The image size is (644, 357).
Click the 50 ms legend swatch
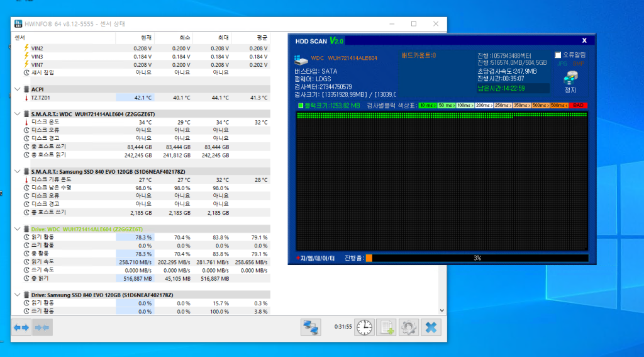447,106
